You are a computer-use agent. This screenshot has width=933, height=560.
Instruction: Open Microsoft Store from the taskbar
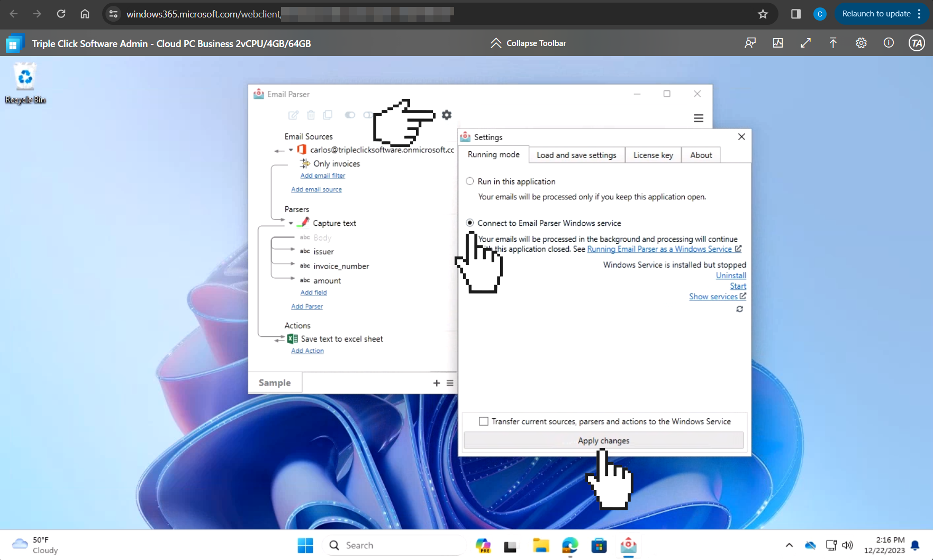point(599,545)
